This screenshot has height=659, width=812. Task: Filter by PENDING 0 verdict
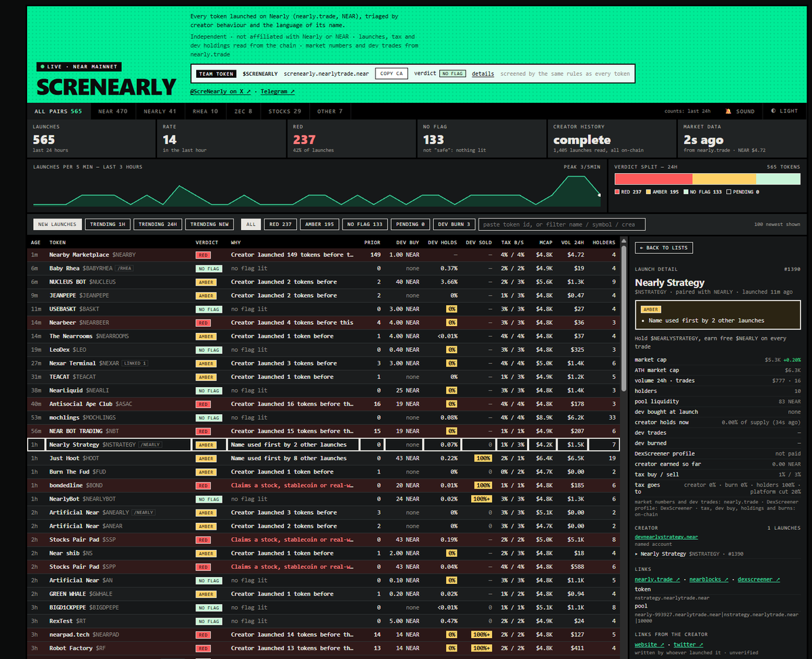click(x=410, y=224)
